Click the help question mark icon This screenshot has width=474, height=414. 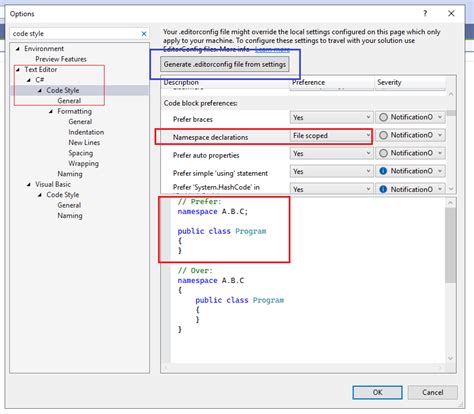(x=425, y=13)
